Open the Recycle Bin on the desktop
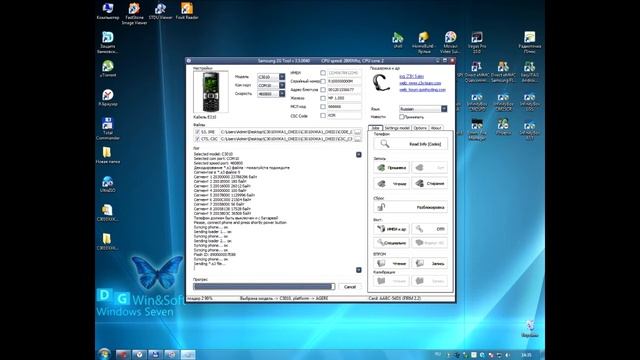This screenshot has height=360, width=640. 530,329
